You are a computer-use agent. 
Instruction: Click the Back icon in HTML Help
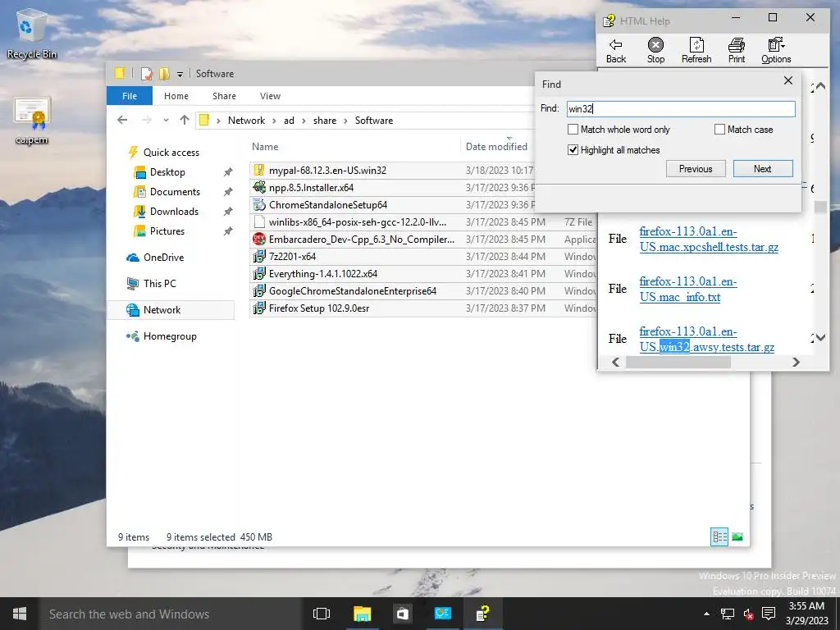pyautogui.click(x=615, y=44)
